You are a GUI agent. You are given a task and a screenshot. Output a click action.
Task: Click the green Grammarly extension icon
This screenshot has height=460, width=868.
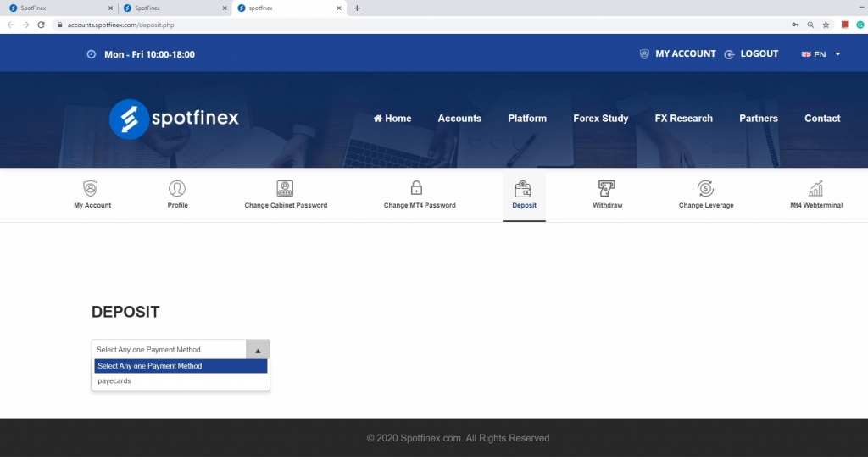[x=860, y=25]
